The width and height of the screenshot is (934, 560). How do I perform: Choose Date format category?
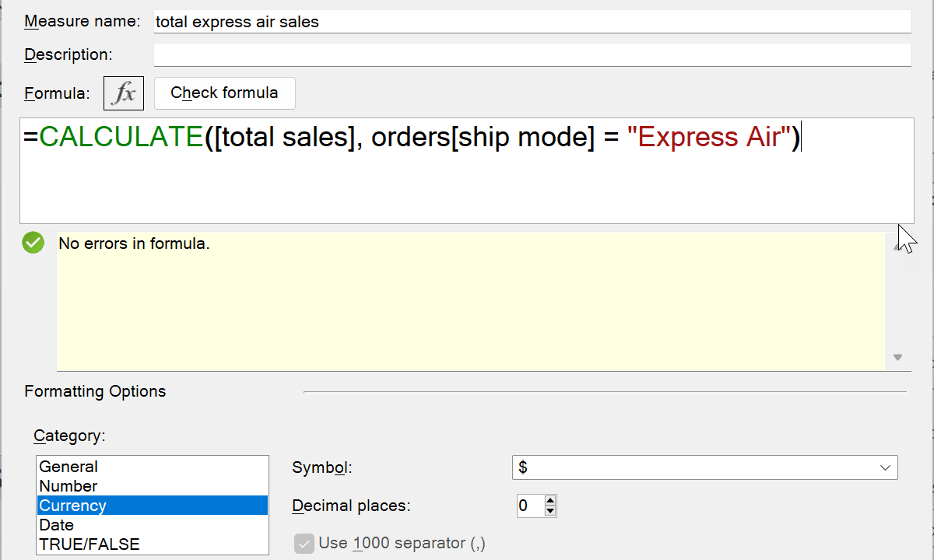point(57,525)
